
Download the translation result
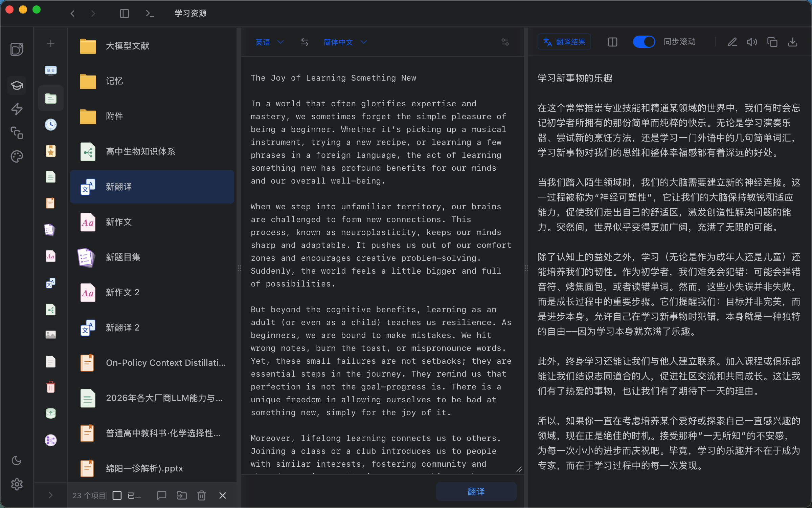coord(793,42)
